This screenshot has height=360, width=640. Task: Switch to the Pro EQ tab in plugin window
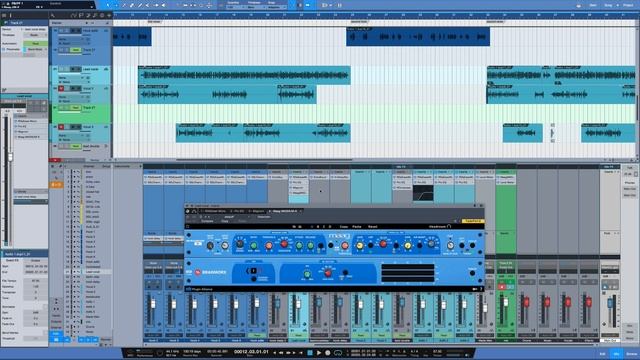point(239,211)
